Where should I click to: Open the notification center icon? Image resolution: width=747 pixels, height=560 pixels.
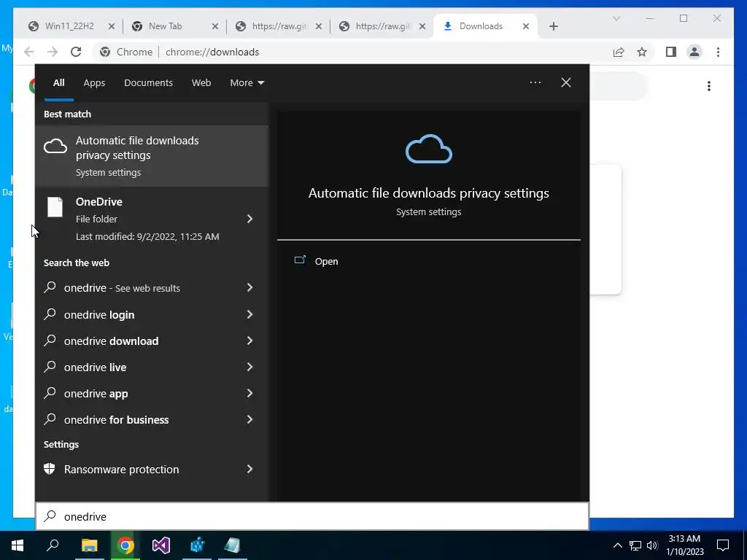pyautogui.click(x=723, y=545)
